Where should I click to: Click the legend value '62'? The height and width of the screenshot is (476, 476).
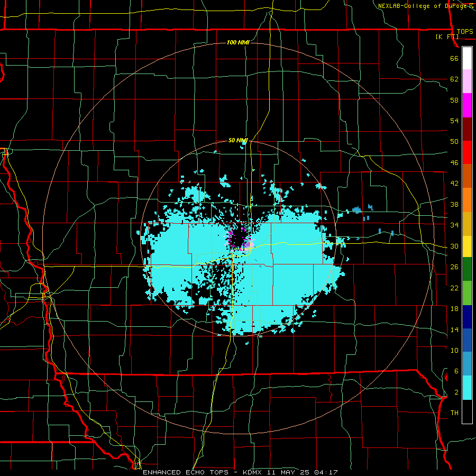coord(454,79)
